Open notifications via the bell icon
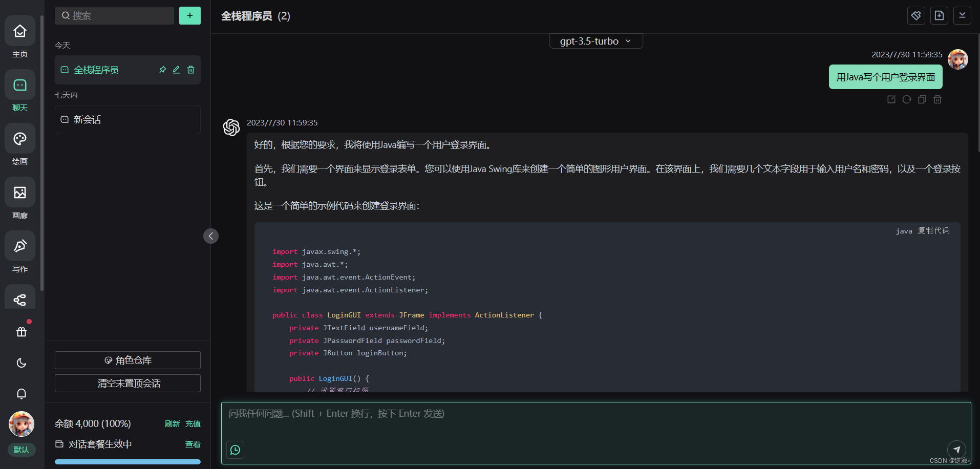 (x=22, y=393)
